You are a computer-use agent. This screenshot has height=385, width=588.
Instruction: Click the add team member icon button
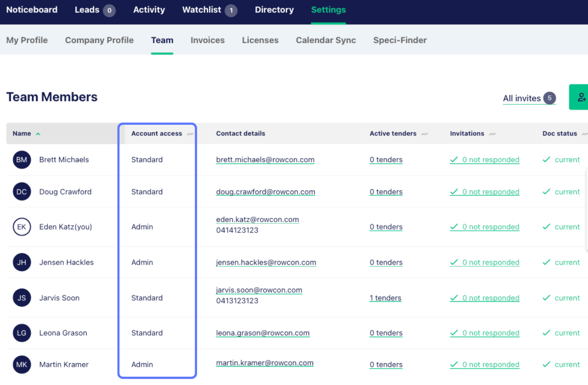[x=580, y=97]
